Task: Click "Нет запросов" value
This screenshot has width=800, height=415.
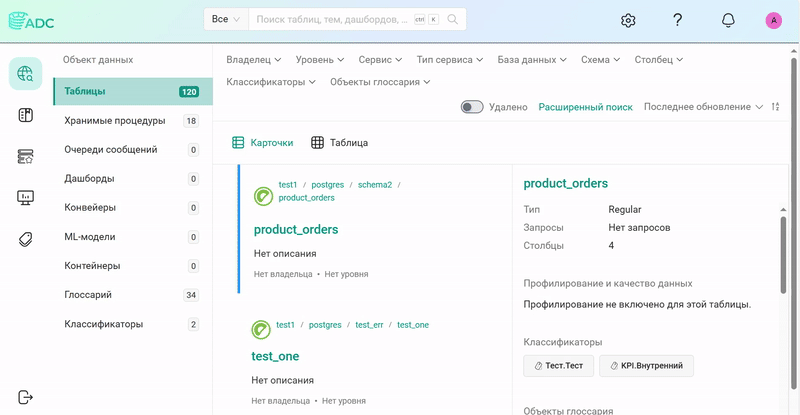Action: 639,228
